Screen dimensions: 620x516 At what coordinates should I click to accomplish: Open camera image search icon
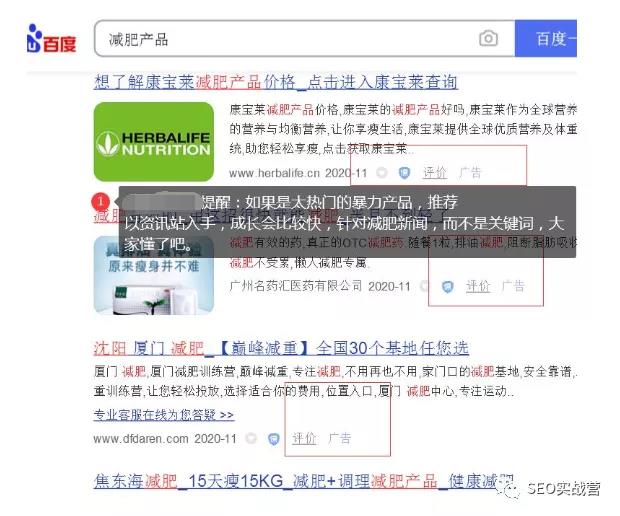pyautogui.click(x=488, y=39)
